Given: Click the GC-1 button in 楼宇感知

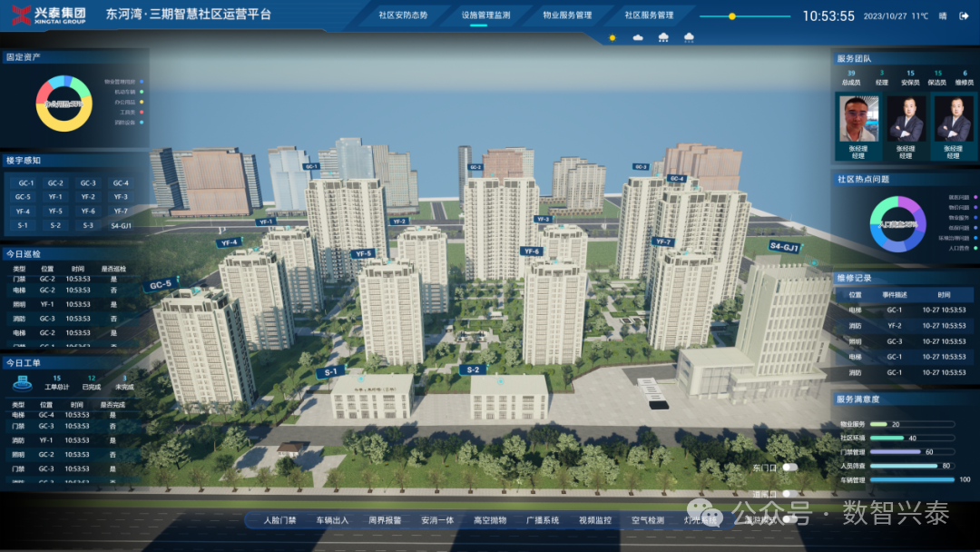Looking at the screenshot, I should pyautogui.click(x=24, y=183).
